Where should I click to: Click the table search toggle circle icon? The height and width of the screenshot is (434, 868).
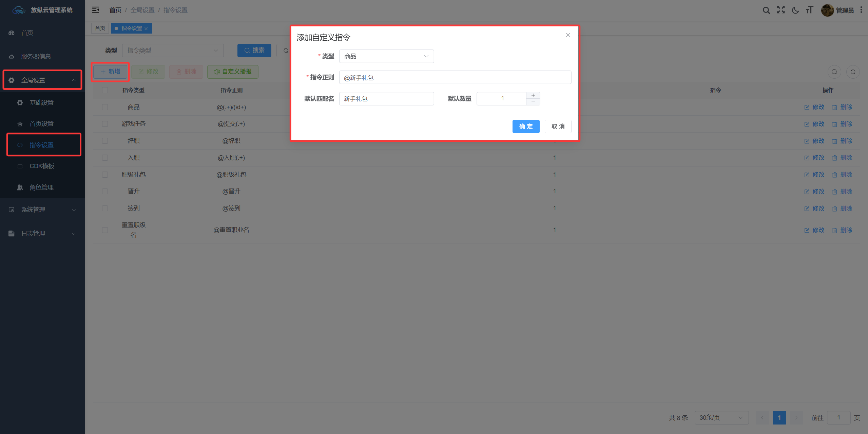[834, 72]
